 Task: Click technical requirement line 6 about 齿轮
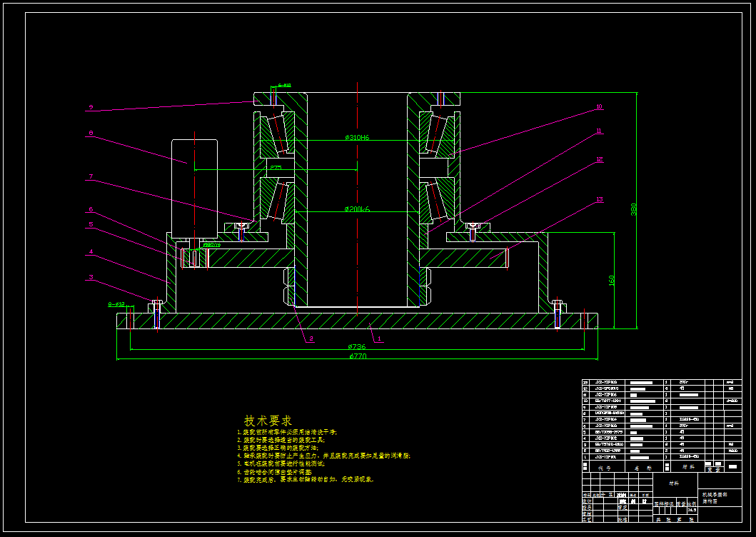[x=274, y=472]
